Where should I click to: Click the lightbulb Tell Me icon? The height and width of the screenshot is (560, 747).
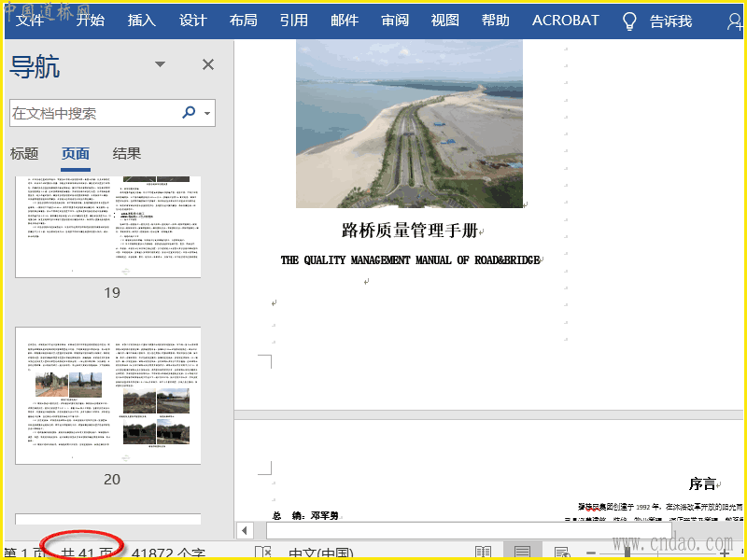tap(629, 21)
